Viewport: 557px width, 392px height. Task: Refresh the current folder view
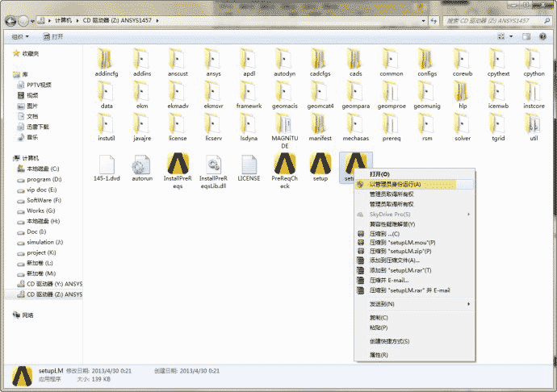click(433, 21)
